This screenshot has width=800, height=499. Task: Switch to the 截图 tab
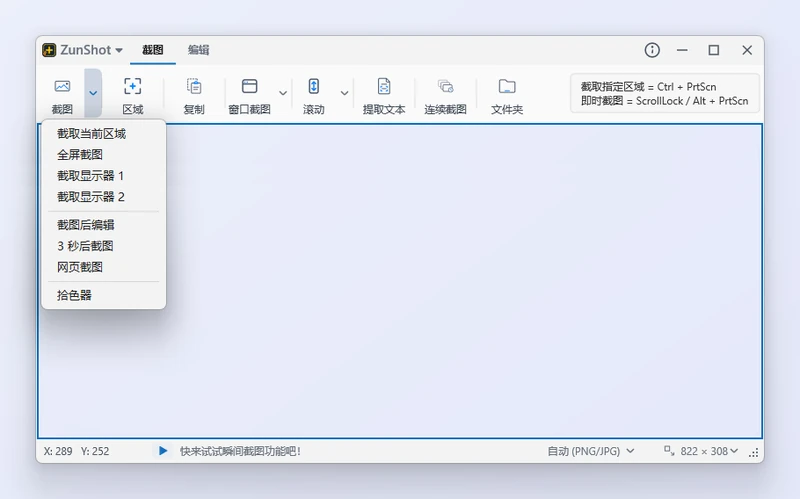153,50
